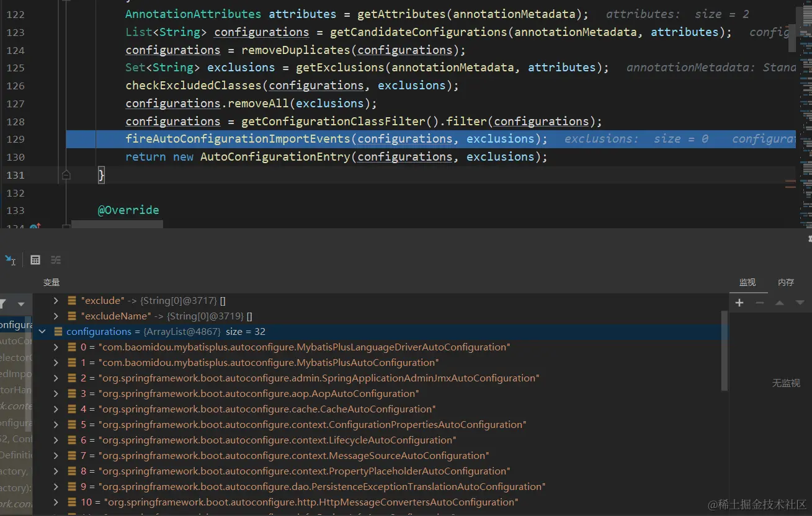Expand element 2 SpringApplicationAdminJmxAutoConfiguration

click(x=56, y=378)
